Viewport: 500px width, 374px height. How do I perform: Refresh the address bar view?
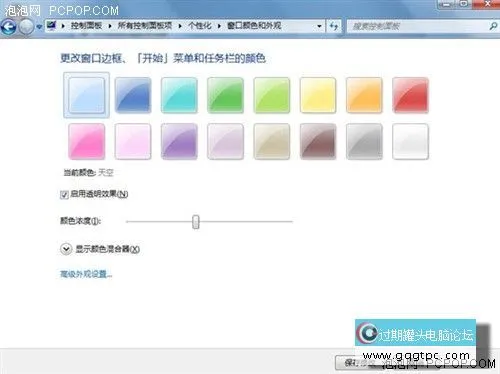point(334,26)
